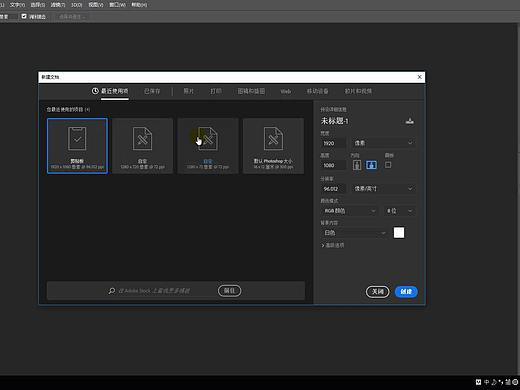Select the 剪贴板 clipboard preset thumbnail
Viewport: 520px width, 390px height.
77,146
